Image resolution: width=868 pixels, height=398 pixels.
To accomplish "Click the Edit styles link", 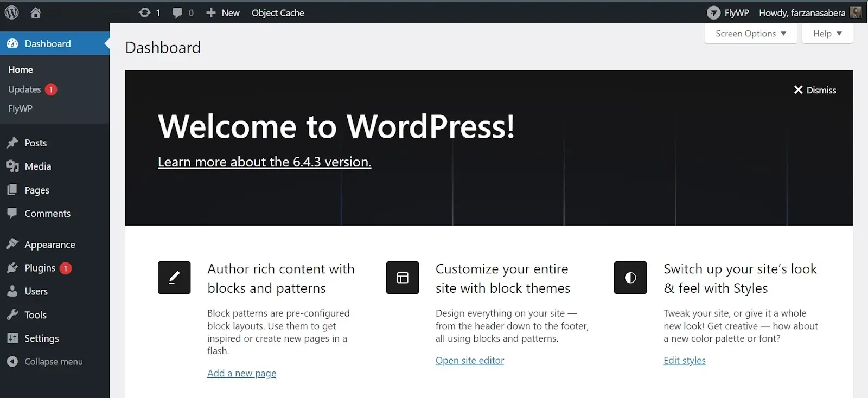I will (685, 360).
